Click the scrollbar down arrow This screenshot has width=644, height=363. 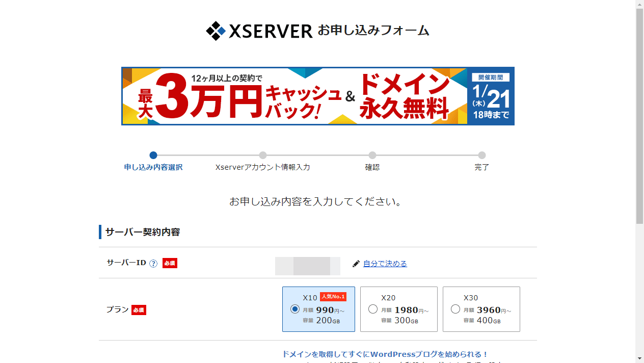639,359
